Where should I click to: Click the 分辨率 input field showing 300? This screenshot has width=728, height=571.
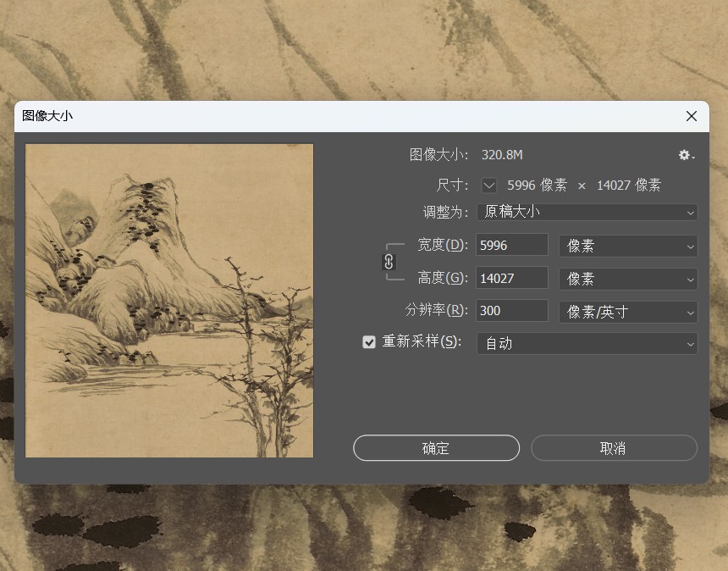coord(512,310)
